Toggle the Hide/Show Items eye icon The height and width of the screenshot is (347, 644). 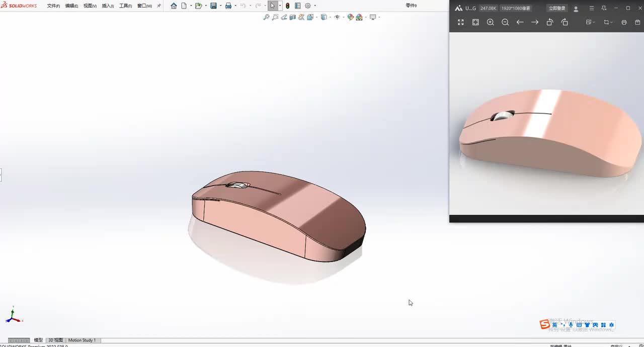337,17
